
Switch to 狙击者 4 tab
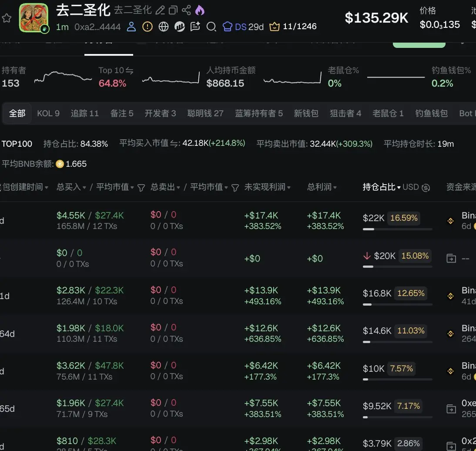[345, 113]
